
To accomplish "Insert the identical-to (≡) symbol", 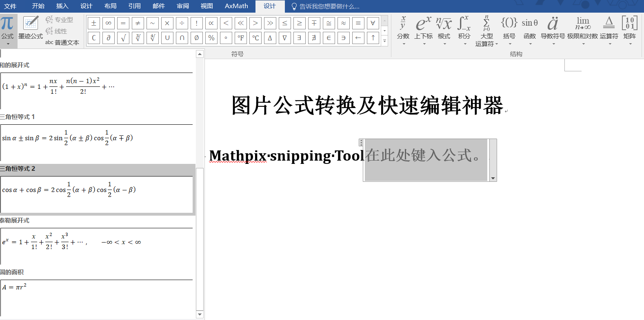I will tap(358, 23).
